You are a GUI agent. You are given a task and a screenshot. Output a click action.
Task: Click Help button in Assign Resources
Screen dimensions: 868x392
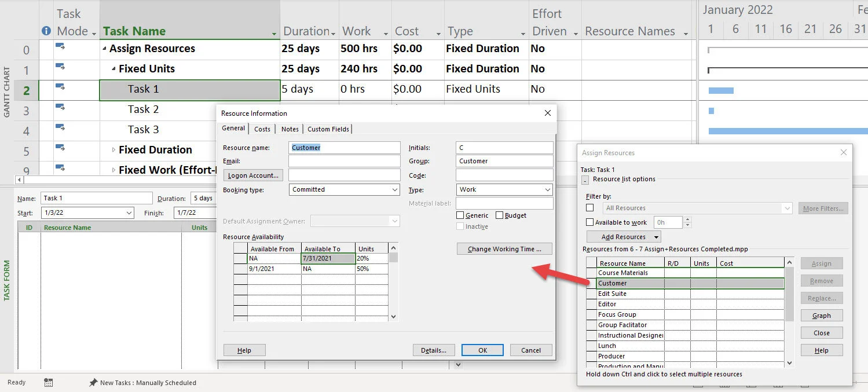coord(822,350)
